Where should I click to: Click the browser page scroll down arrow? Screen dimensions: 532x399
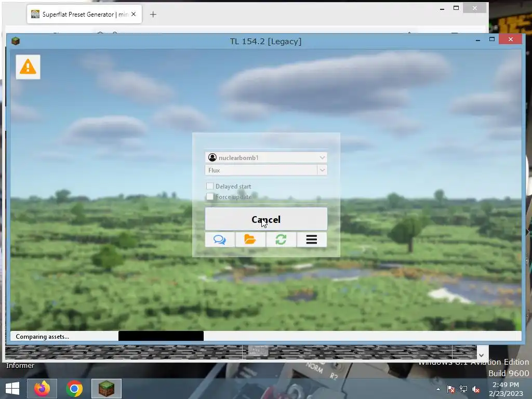(x=482, y=355)
